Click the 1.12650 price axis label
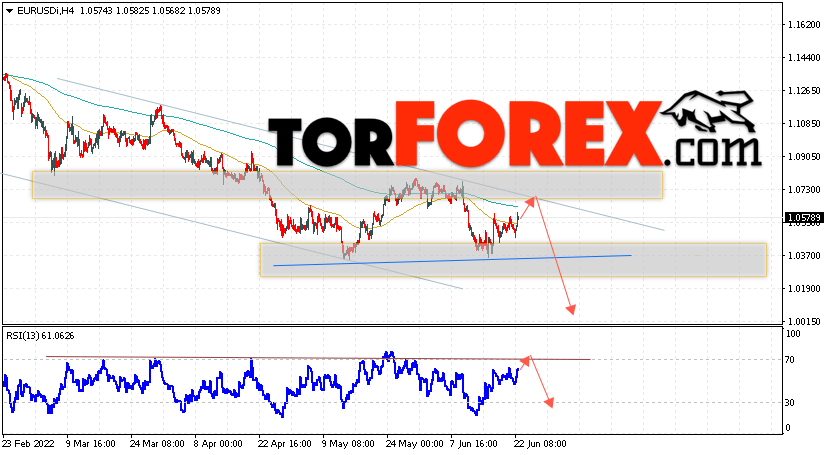 click(x=804, y=91)
